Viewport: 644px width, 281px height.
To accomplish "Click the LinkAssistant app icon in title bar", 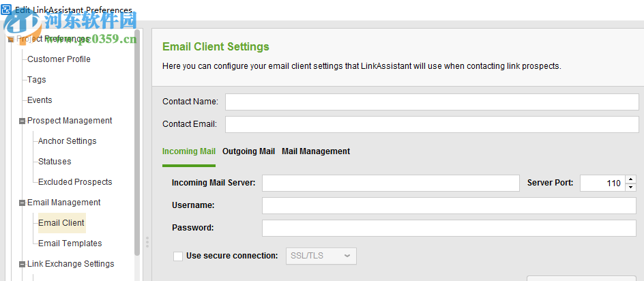I will 5,10.
